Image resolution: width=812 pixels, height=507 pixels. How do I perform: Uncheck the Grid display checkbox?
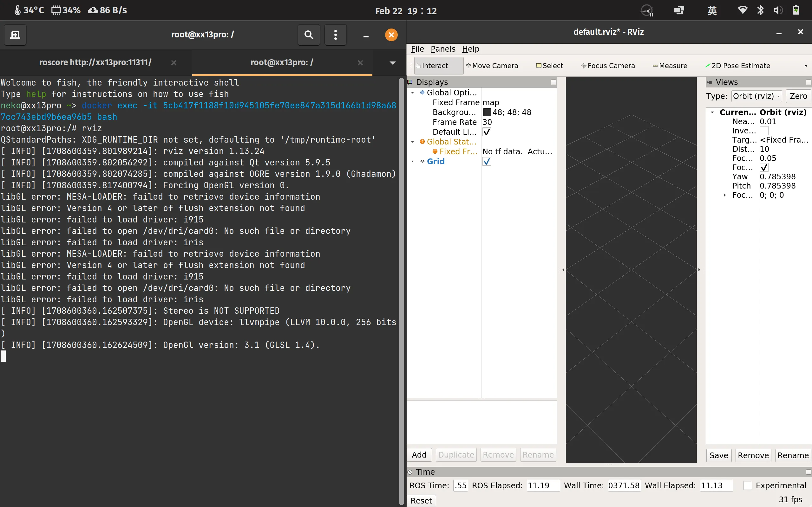(x=487, y=161)
